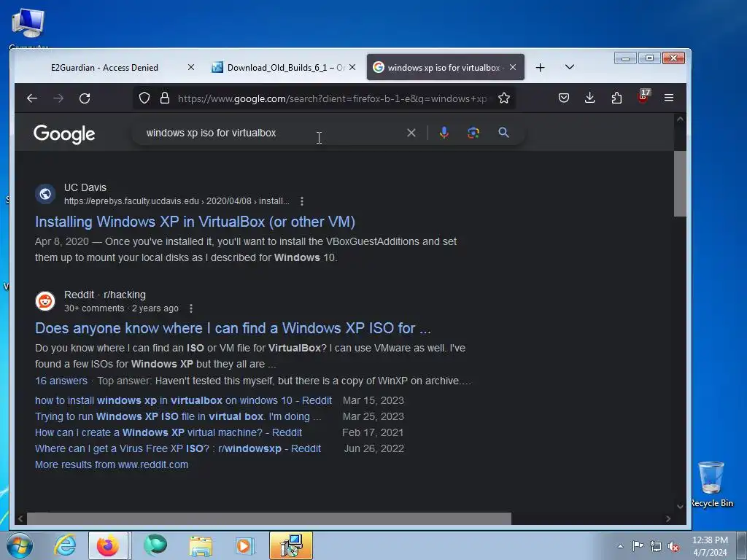Click the scroll right arrow
This screenshot has width=747, height=560.
[668, 518]
